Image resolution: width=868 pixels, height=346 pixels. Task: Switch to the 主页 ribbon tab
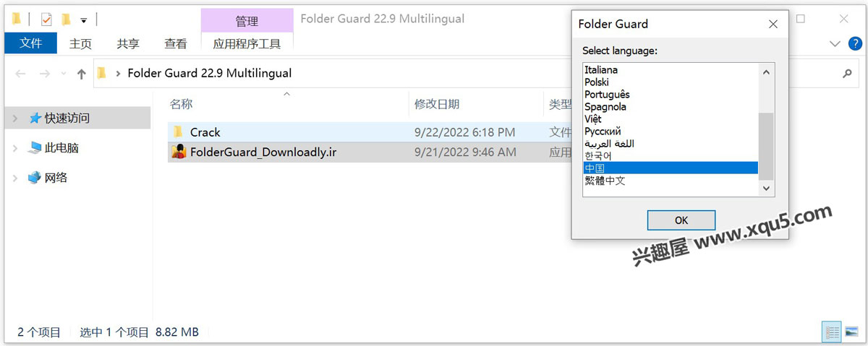(80, 43)
